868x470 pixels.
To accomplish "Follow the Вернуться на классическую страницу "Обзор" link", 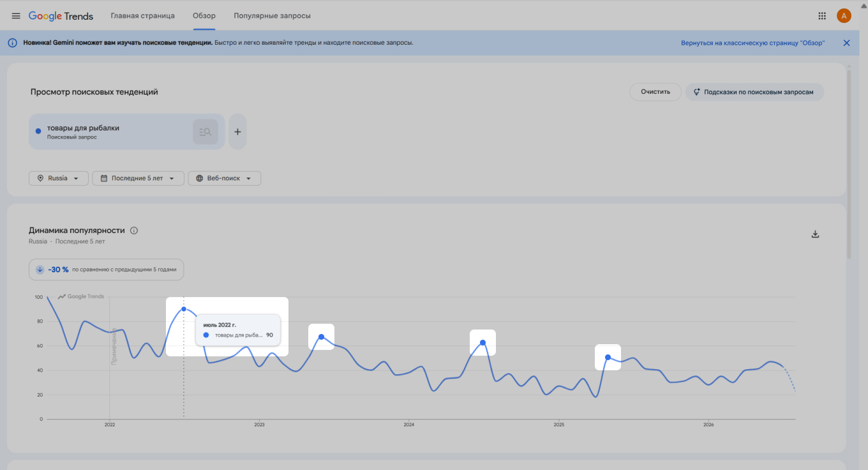I will [753, 43].
